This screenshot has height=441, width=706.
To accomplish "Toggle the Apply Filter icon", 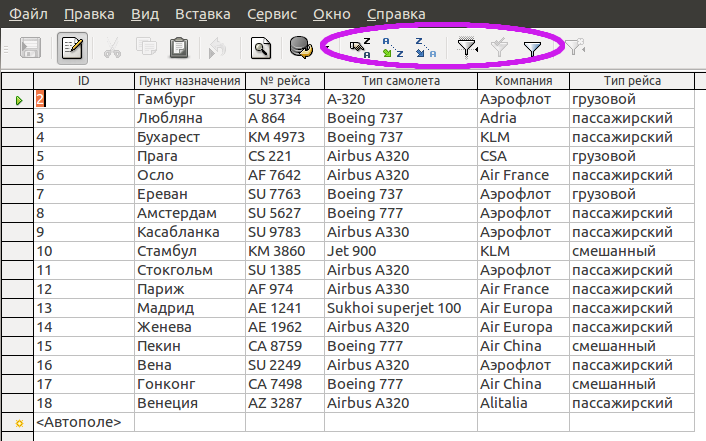I will (499, 48).
